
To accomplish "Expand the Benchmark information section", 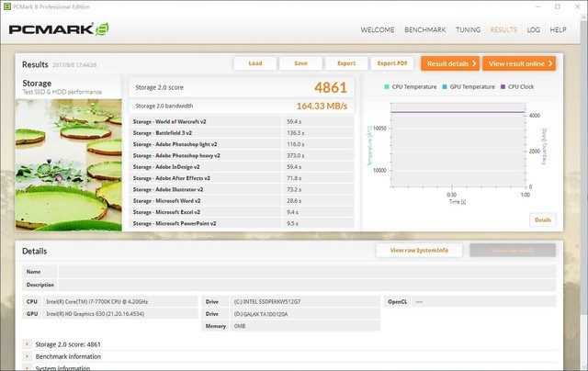I will point(28,355).
